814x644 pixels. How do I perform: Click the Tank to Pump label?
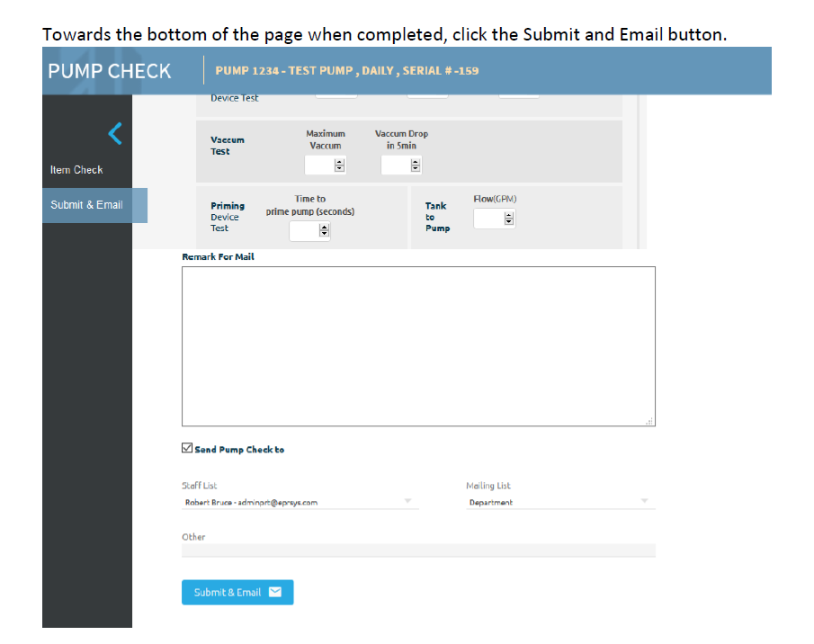pos(438,217)
